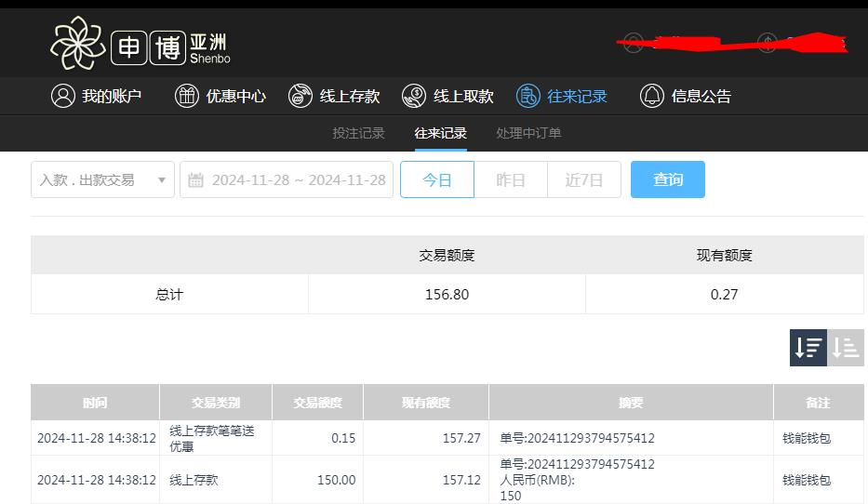
Task: Sort records descending with dark sort icon
Action: coord(808,348)
